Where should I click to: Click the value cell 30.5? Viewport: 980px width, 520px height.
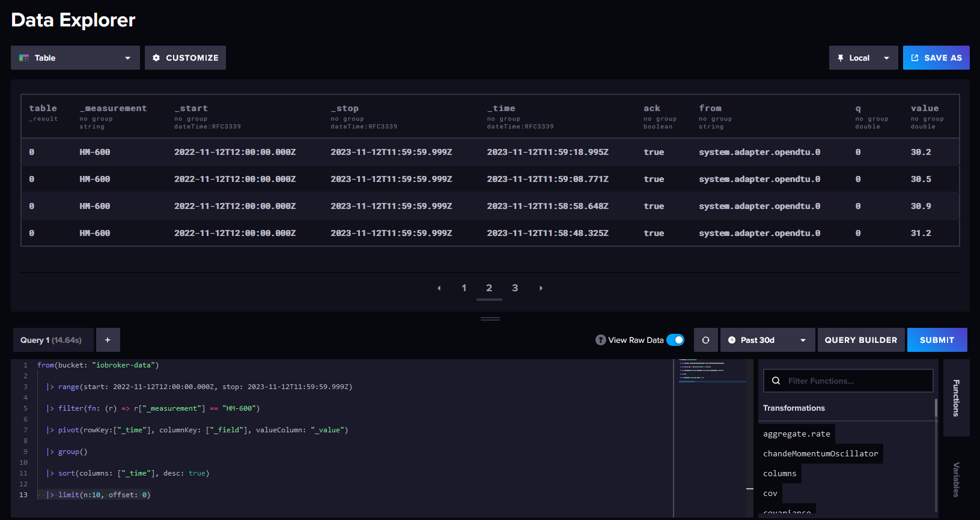click(921, 179)
